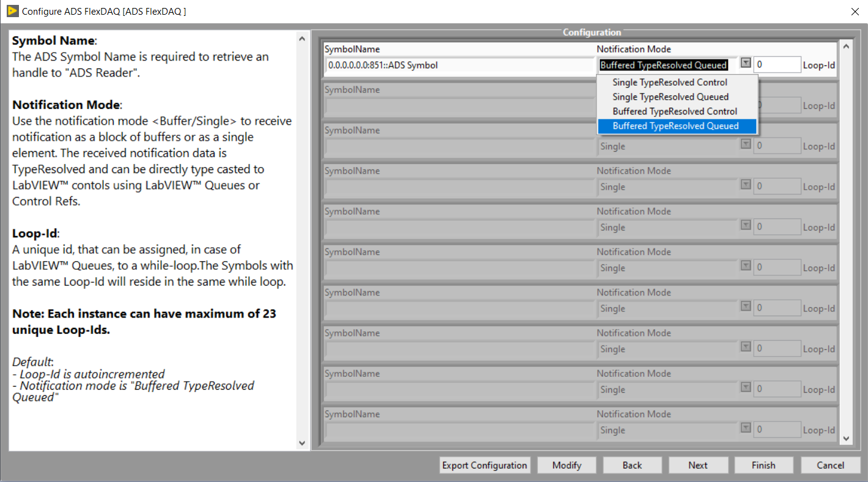Viewport: 868px width, 482px height.
Task: Click the "Symbol Name" heading in the help text
Action: click(x=53, y=41)
